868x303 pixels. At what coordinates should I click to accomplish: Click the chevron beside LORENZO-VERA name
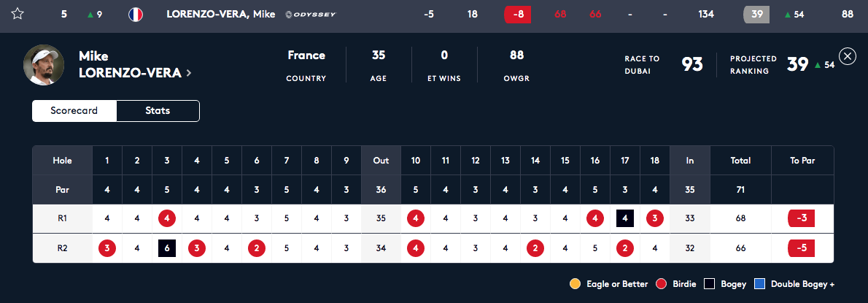coord(189,72)
